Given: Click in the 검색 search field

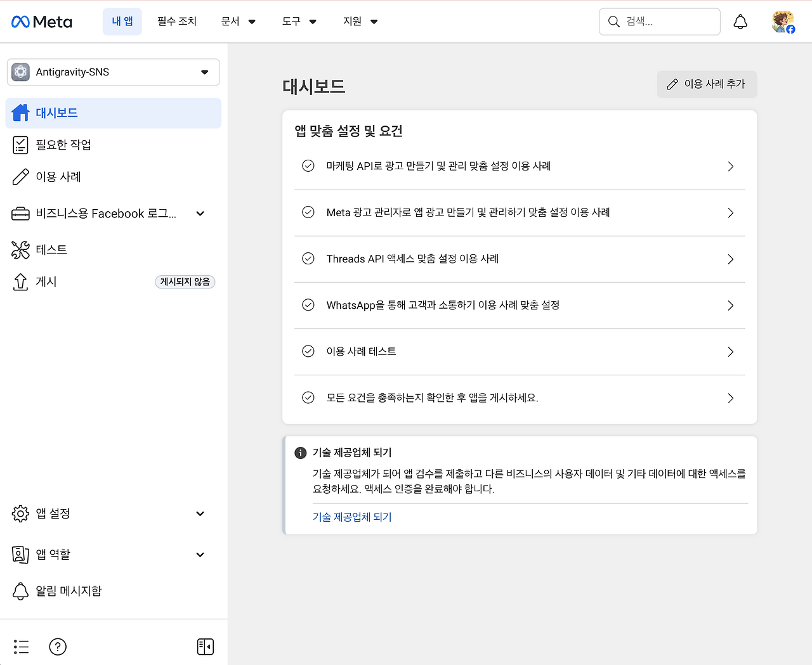Looking at the screenshot, I should point(660,22).
